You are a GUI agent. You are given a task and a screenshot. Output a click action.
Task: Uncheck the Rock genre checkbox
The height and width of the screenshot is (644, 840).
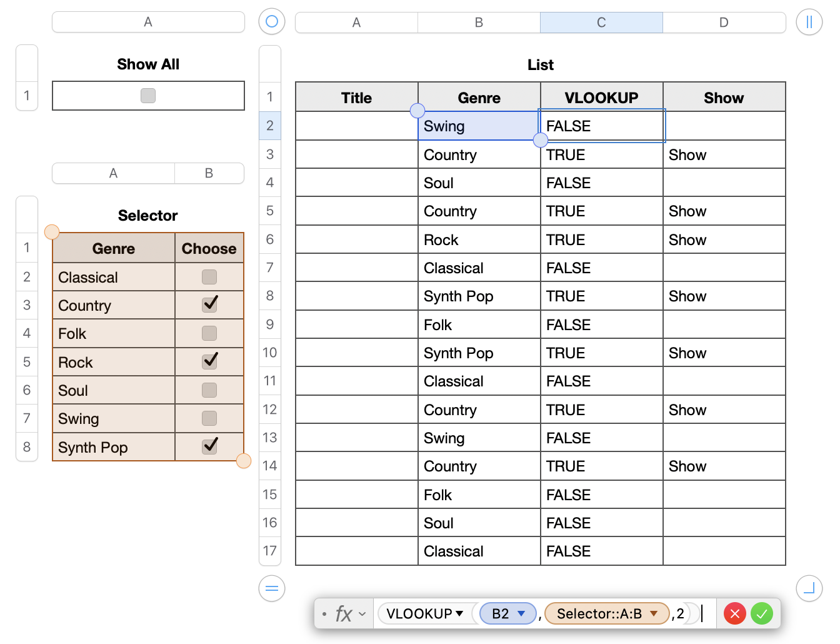click(x=209, y=361)
